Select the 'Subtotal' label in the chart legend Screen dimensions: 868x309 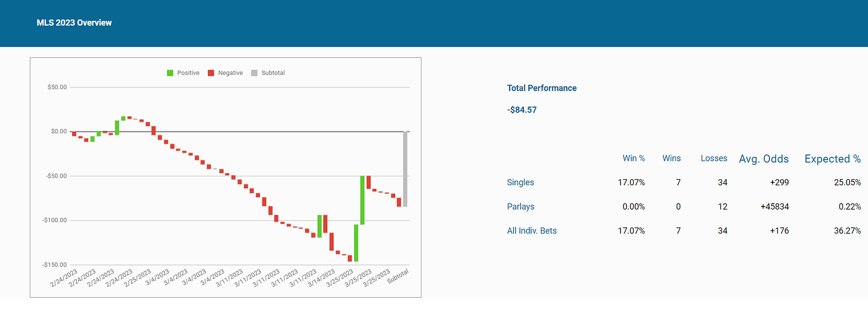coord(273,73)
